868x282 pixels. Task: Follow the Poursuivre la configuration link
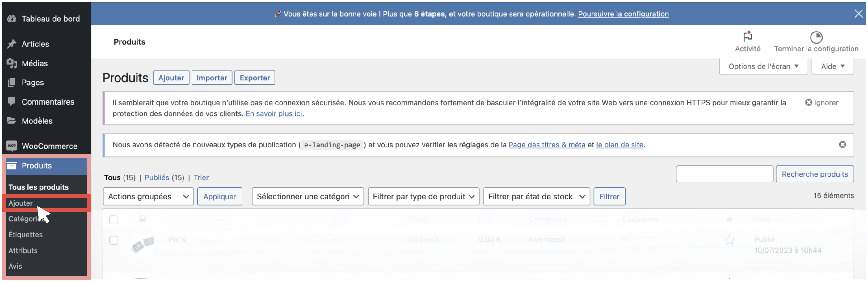pos(623,14)
